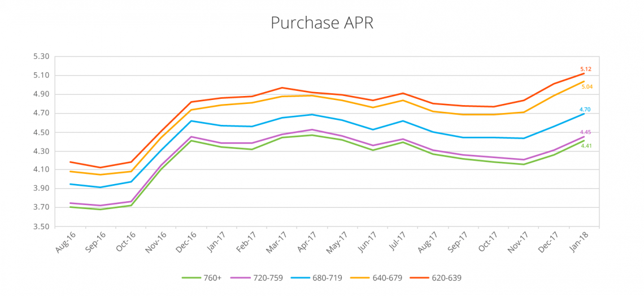Click the 4.45 purple data label
The image size is (644, 296).
point(585,132)
